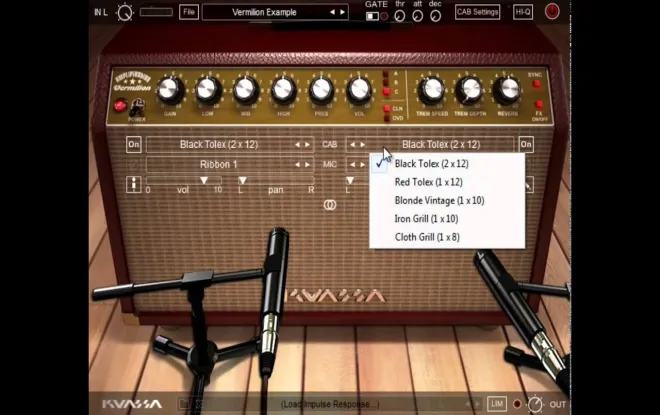The width and height of the screenshot is (660, 415).
Task: Click the Load Impulse Response field
Action: [x=330, y=404]
